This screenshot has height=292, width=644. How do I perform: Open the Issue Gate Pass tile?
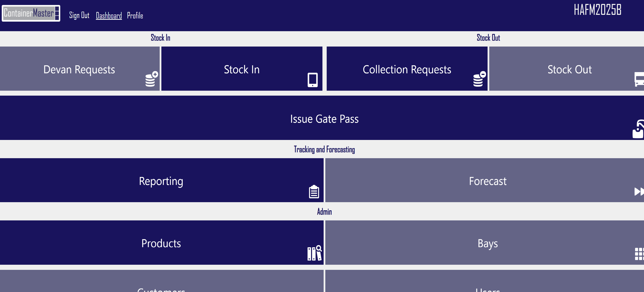click(322, 119)
